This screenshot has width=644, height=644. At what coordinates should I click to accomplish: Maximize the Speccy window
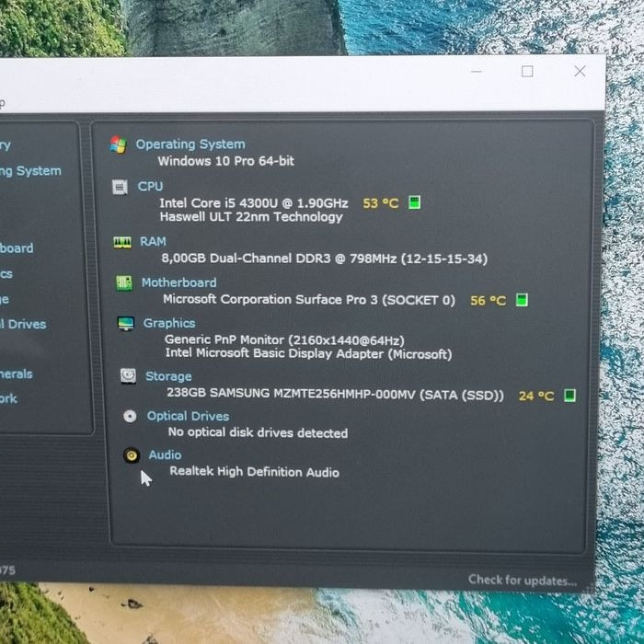click(x=527, y=72)
